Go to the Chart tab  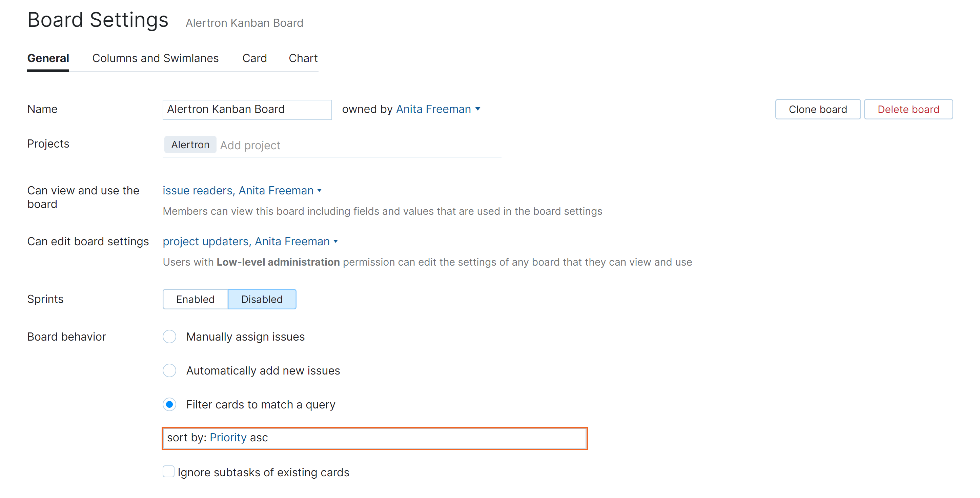point(303,58)
